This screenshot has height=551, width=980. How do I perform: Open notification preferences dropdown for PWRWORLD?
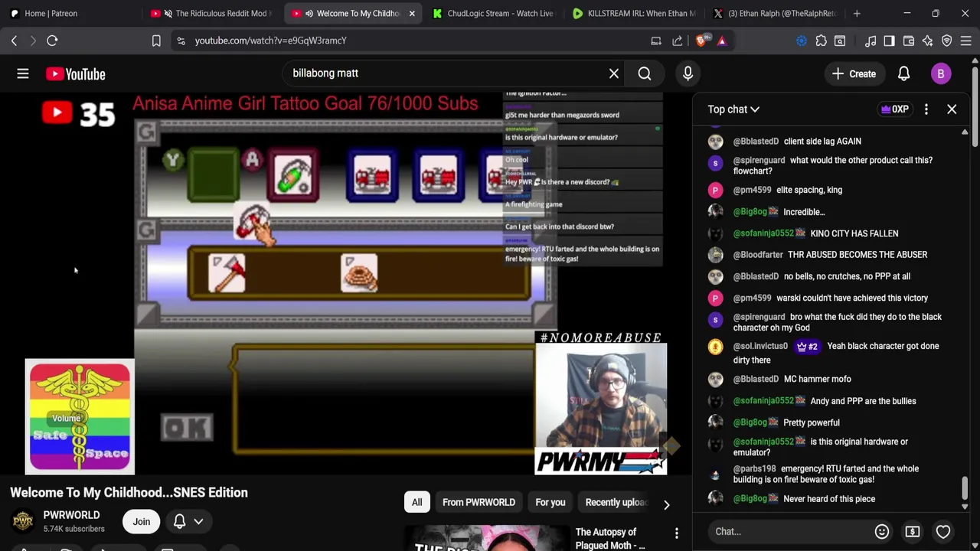tap(188, 521)
